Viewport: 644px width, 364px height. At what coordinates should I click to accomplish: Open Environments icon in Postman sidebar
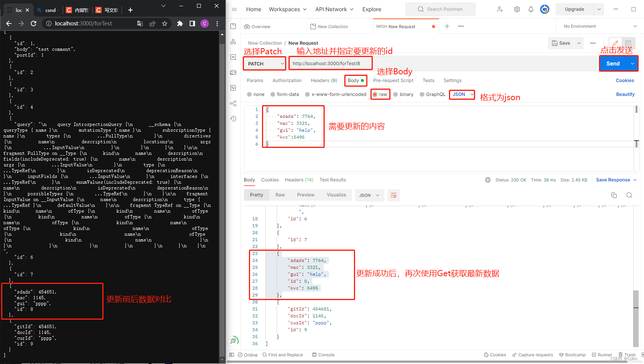coord(233,57)
